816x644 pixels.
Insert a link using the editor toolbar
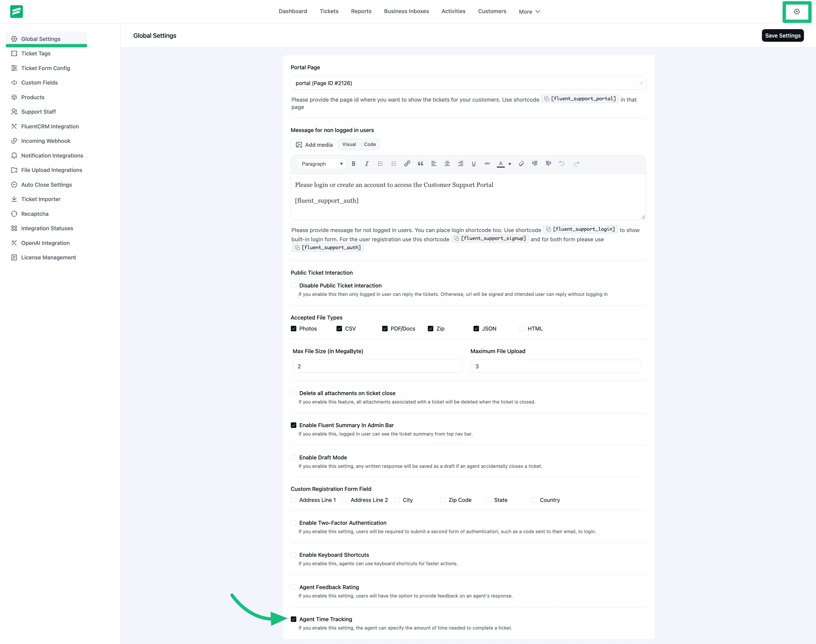pyautogui.click(x=407, y=164)
